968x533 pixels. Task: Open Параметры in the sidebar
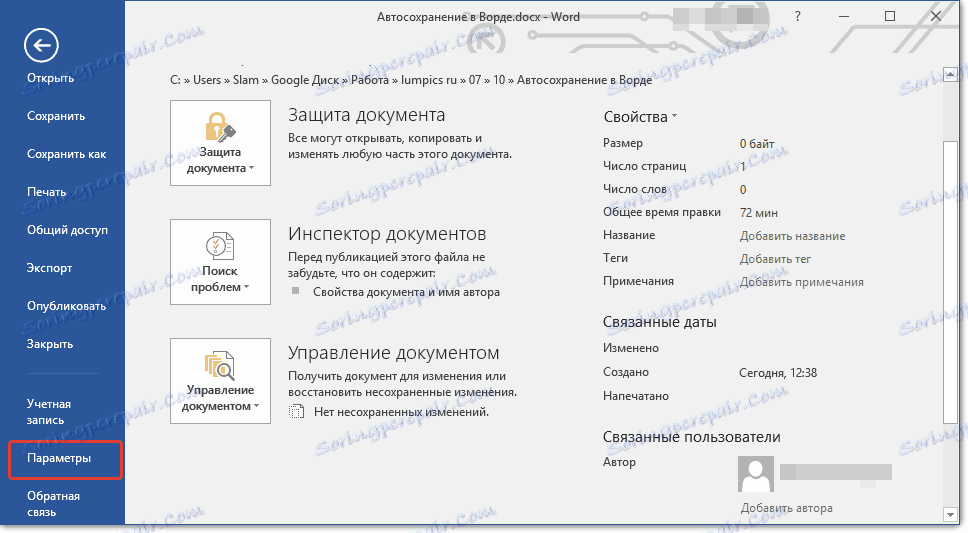(59, 458)
